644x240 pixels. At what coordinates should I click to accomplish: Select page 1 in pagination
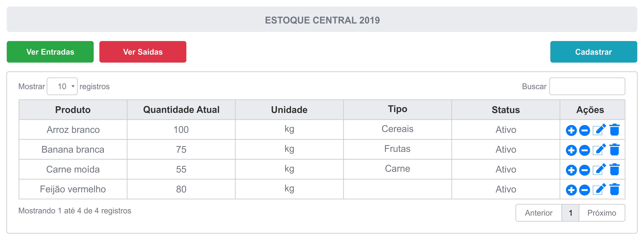pyautogui.click(x=570, y=213)
